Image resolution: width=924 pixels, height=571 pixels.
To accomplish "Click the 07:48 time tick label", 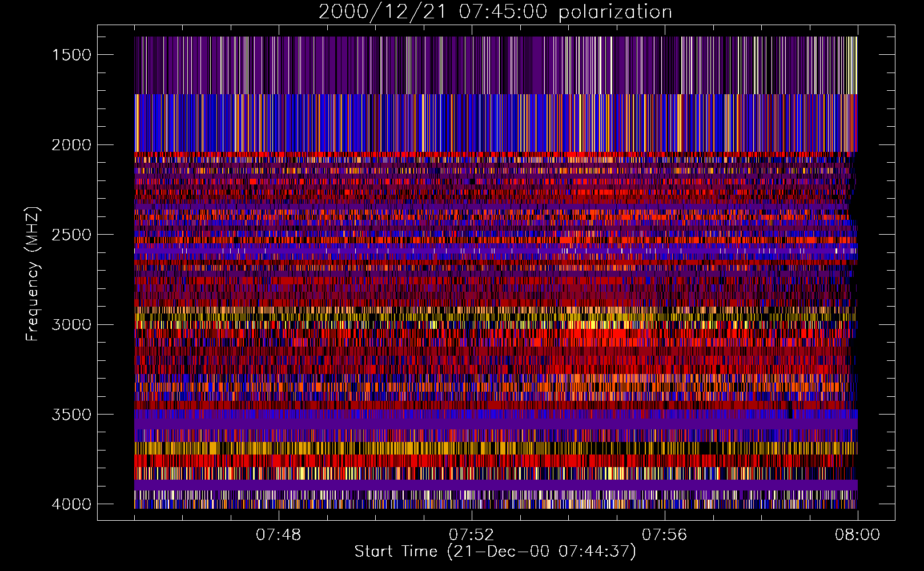I will pos(279,535).
